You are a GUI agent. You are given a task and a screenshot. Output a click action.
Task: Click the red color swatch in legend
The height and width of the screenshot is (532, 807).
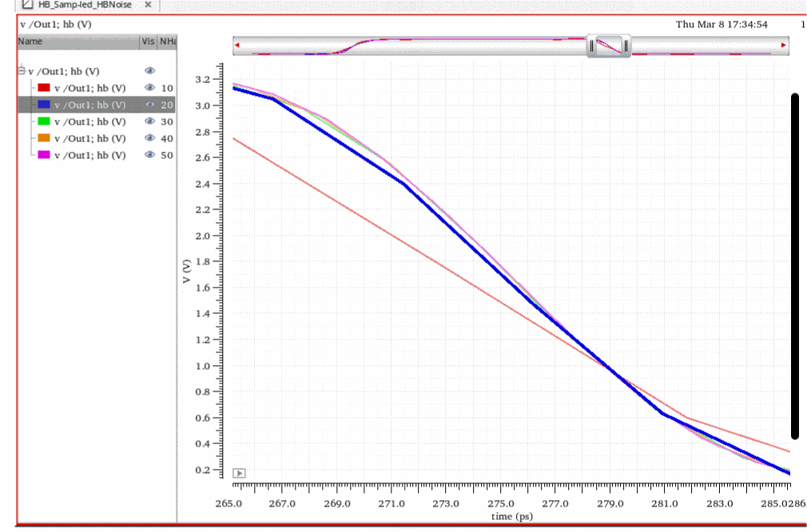[44, 88]
